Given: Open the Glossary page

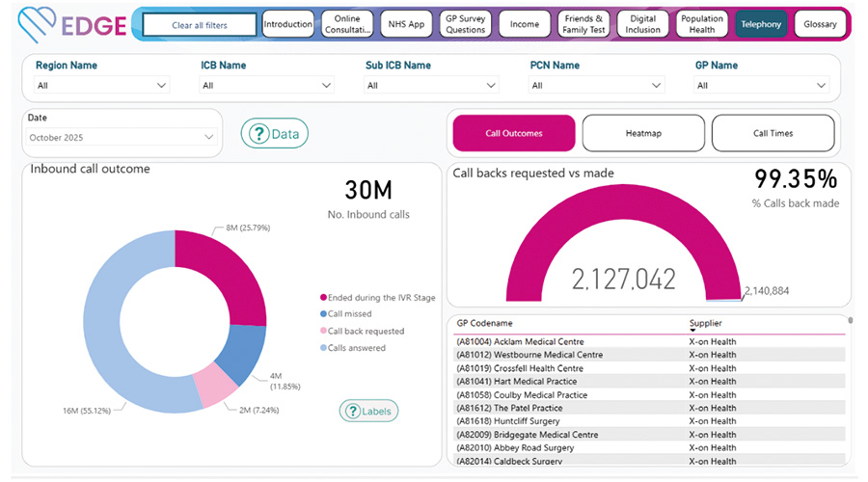Looking at the screenshot, I should coord(820,24).
